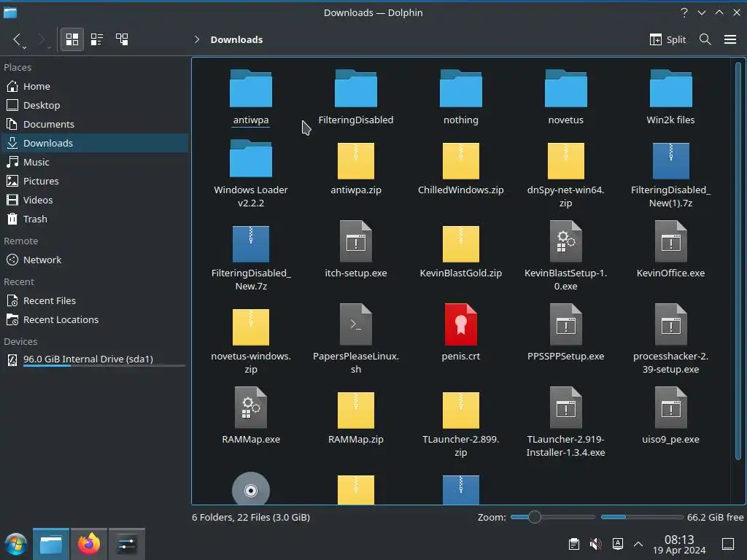Open the application launcher start button

click(x=16, y=544)
